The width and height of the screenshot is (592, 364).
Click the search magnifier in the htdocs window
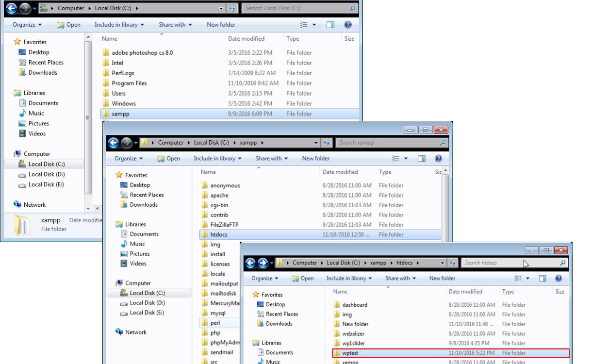[562, 263]
